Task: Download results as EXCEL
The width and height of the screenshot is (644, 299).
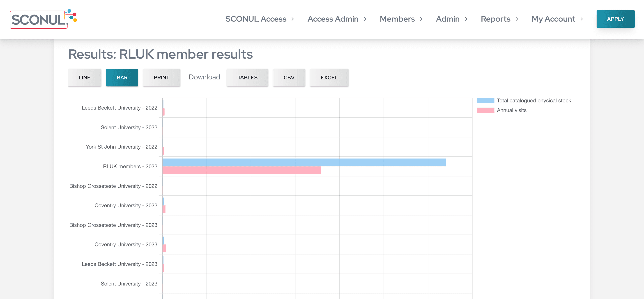Action: [329, 78]
